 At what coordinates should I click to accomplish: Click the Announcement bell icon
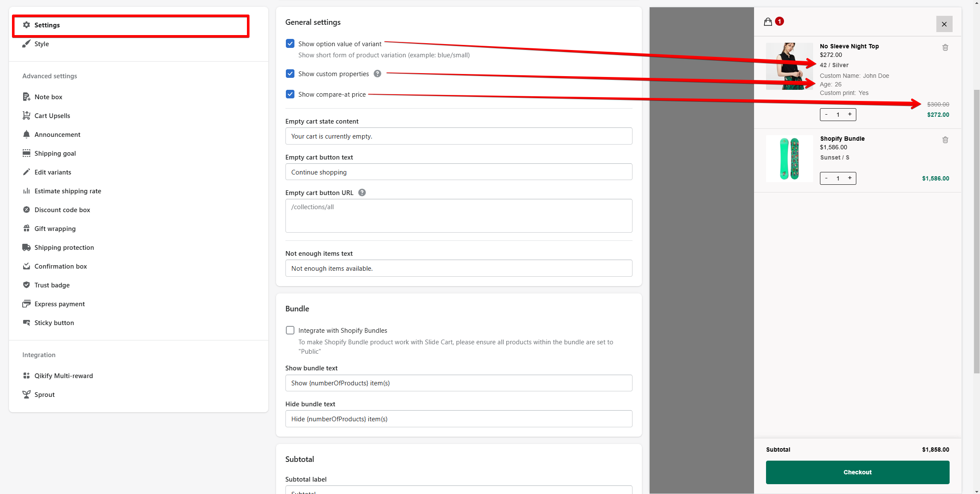pos(27,134)
